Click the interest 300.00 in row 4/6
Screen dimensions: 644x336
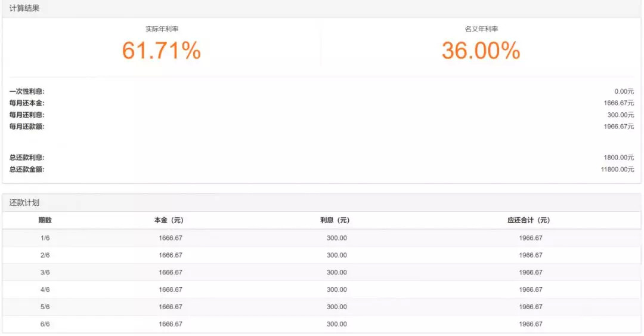point(337,290)
